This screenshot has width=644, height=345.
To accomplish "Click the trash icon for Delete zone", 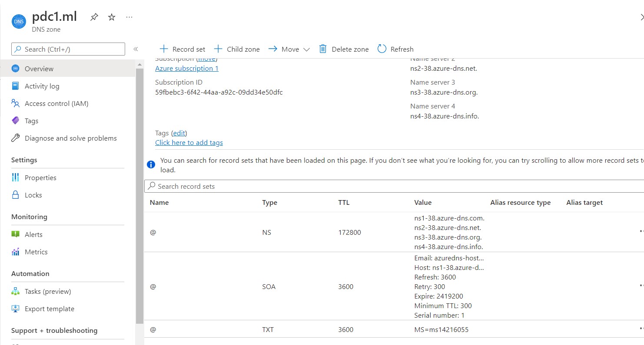I will pyautogui.click(x=323, y=49).
